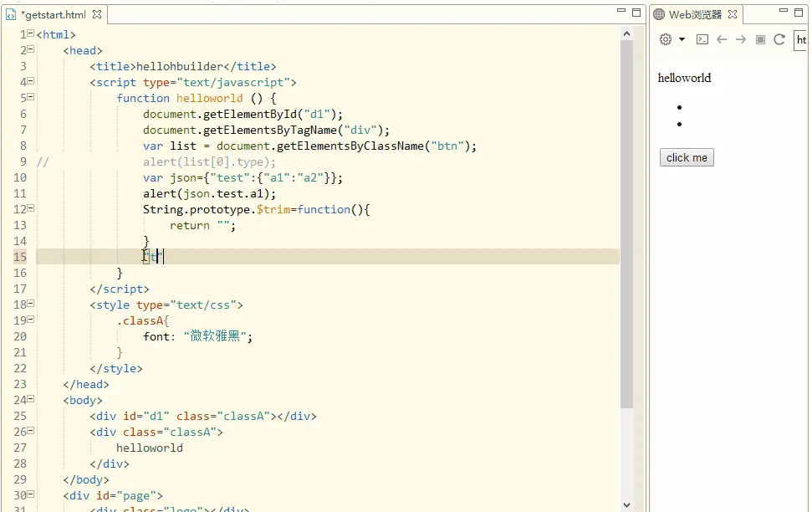The width and height of the screenshot is (812, 512).
Task: Collapse the helloworld function fold on line 5
Action: (x=31, y=97)
